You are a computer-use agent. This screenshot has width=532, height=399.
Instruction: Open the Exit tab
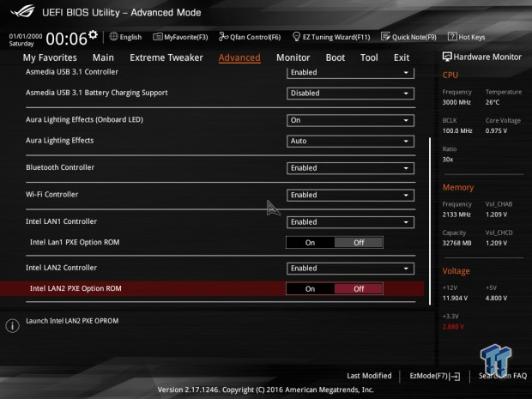tap(402, 57)
